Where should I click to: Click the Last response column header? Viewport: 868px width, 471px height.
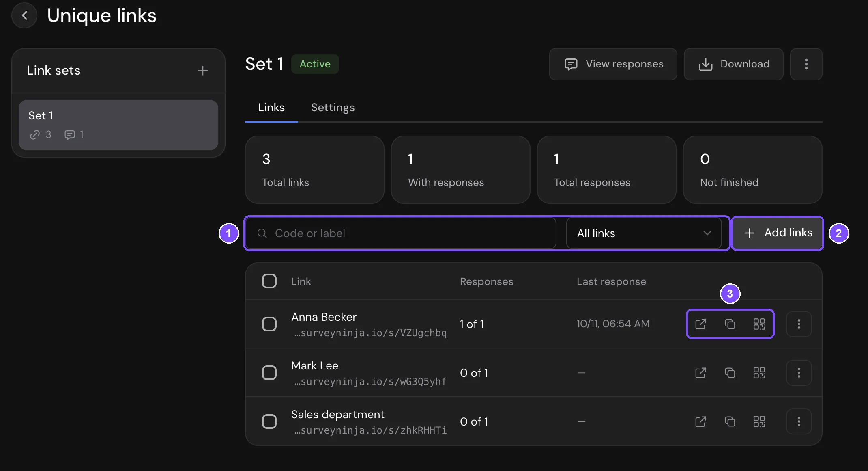[611, 281]
